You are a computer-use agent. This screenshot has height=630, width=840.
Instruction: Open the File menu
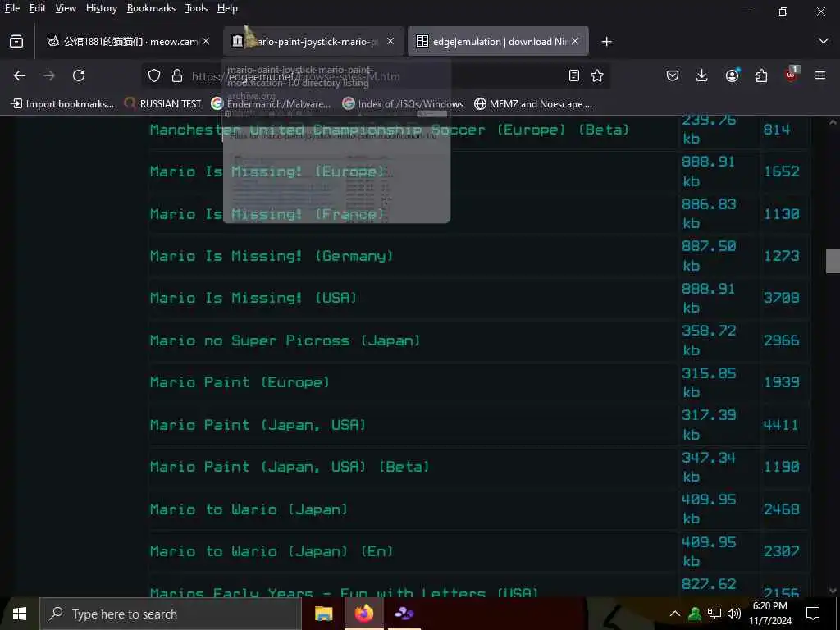(x=12, y=8)
